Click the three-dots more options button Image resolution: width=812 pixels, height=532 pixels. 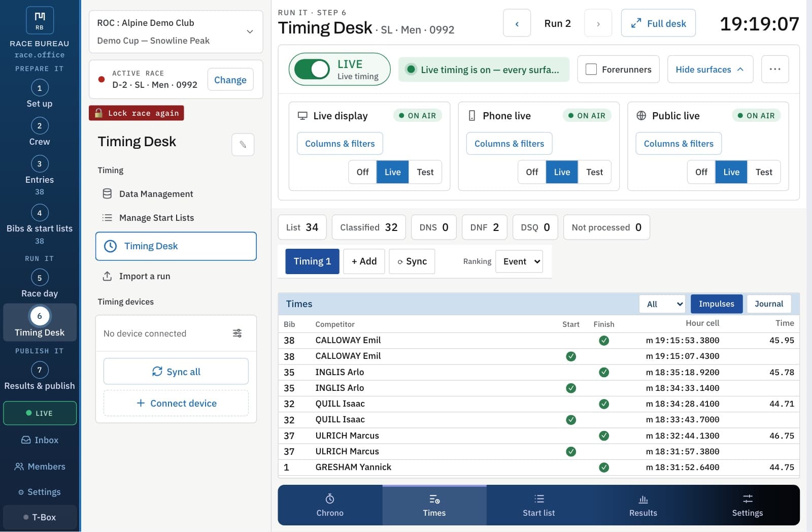(x=775, y=70)
